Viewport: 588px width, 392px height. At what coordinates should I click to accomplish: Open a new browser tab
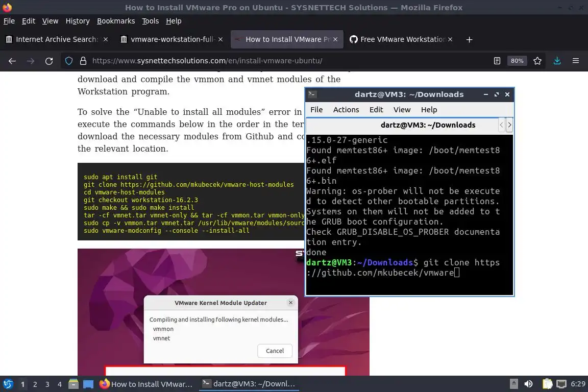pos(469,39)
